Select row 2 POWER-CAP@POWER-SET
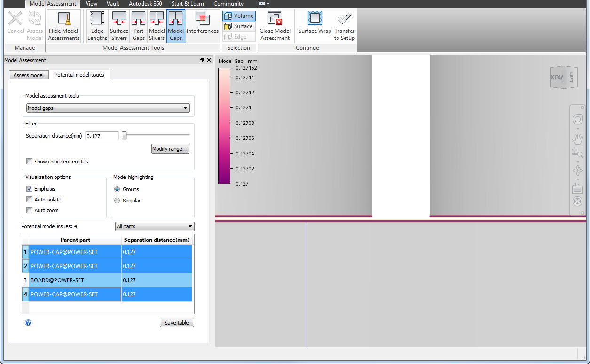590x364 pixels. pyautogui.click(x=108, y=266)
